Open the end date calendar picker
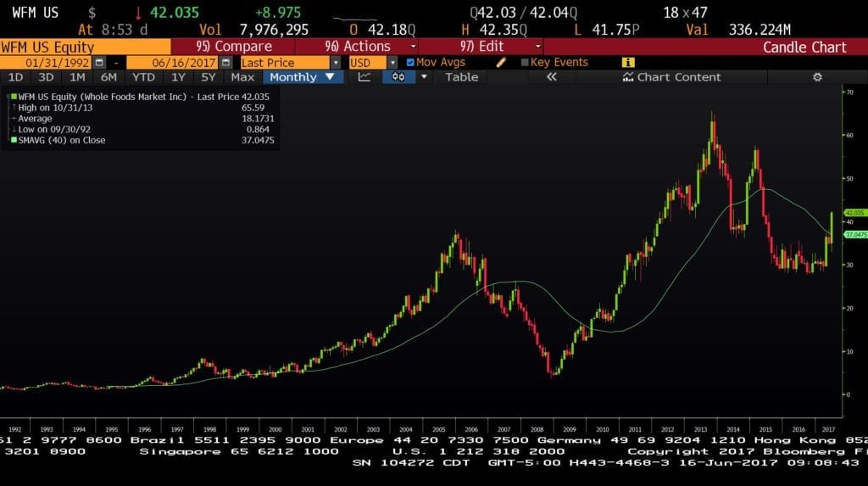This screenshot has height=486, width=868. [225, 63]
